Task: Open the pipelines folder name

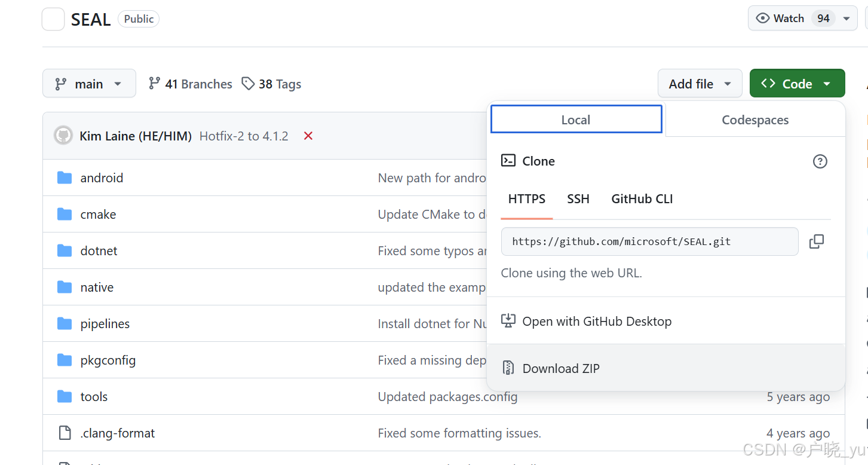Action: [105, 324]
